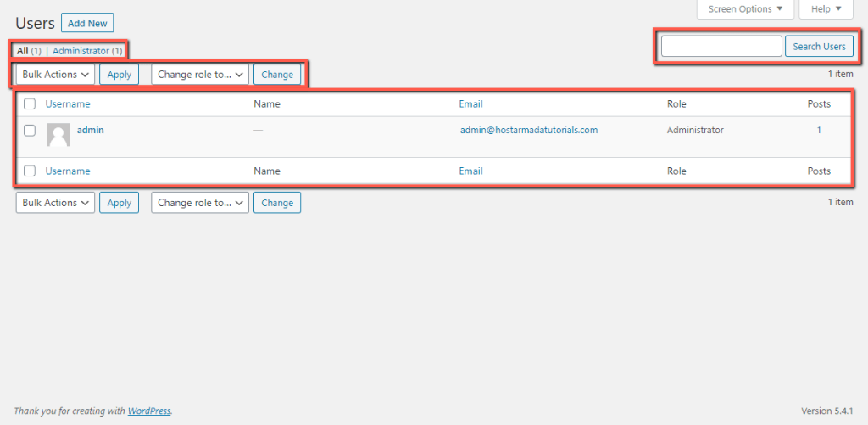Screen dimensions: 868x425
Task: Click admin@hostarmadatutorials.com email link
Action: click(529, 131)
